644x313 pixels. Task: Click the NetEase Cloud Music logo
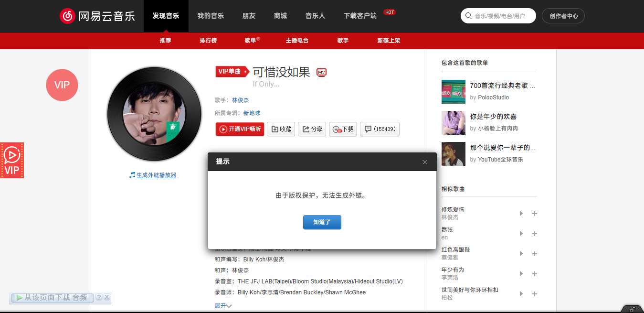tap(97, 16)
